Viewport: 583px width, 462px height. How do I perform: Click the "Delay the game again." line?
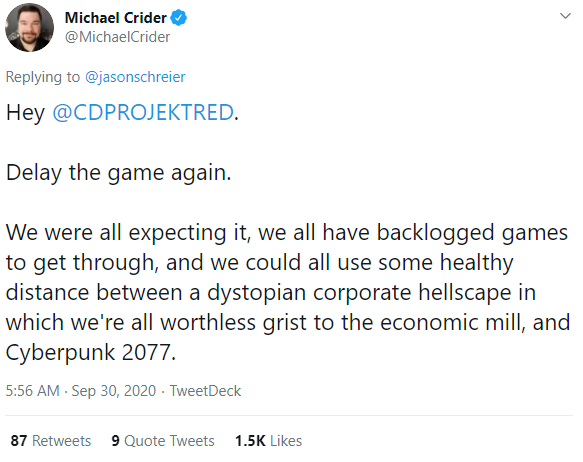point(119,173)
